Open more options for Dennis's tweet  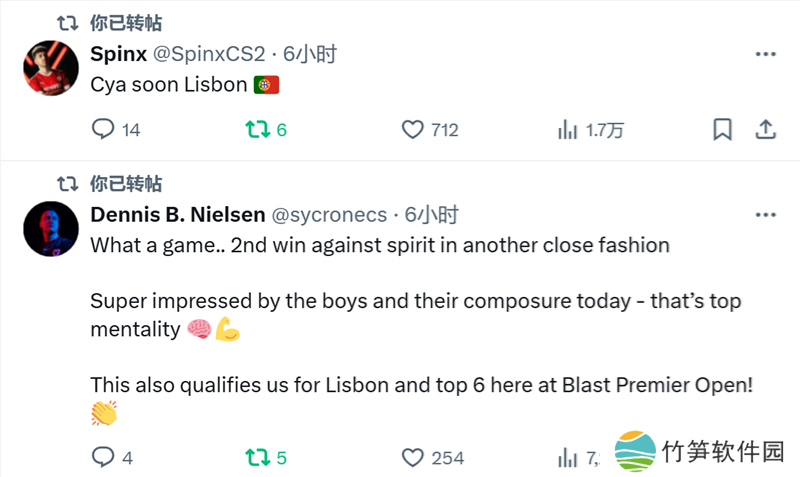point(766,215)
